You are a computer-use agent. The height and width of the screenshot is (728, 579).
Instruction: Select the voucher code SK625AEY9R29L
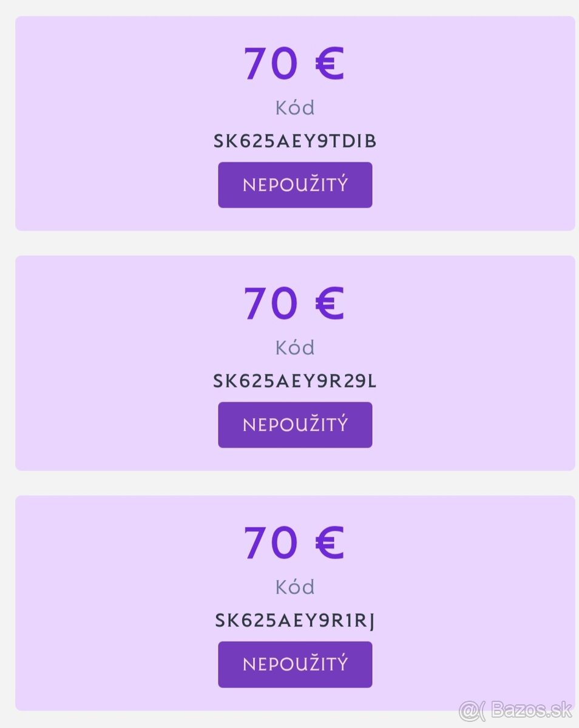pos(295,381)
